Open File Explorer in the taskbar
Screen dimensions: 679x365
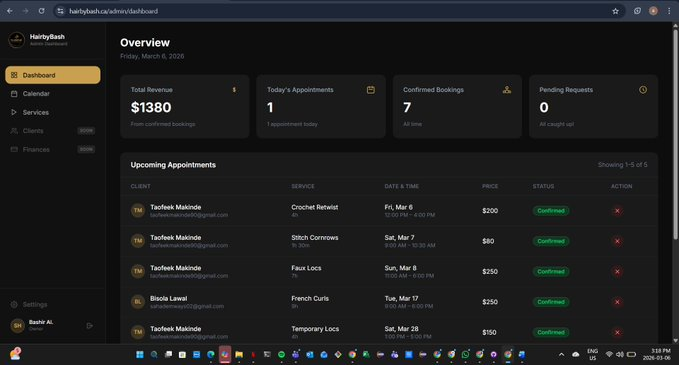tap(239, 355)
